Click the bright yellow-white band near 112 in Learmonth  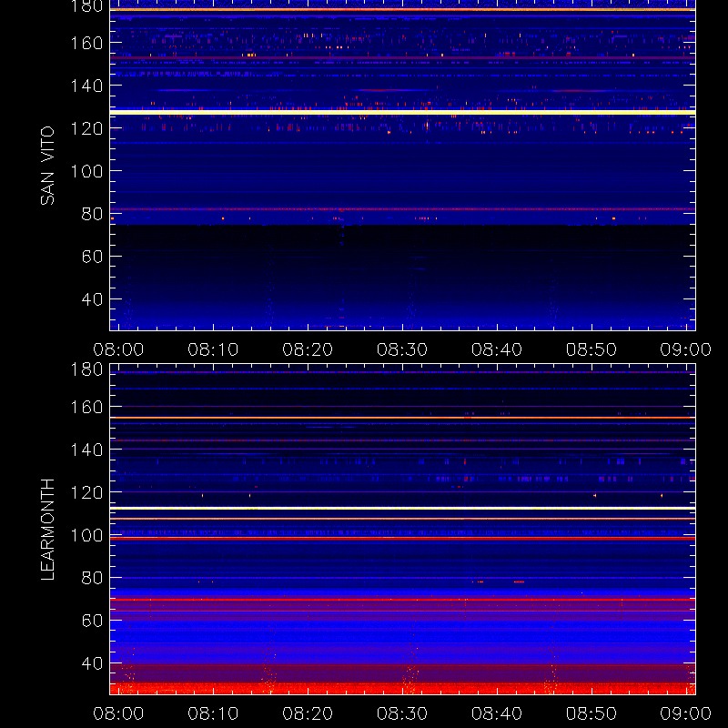402,509
